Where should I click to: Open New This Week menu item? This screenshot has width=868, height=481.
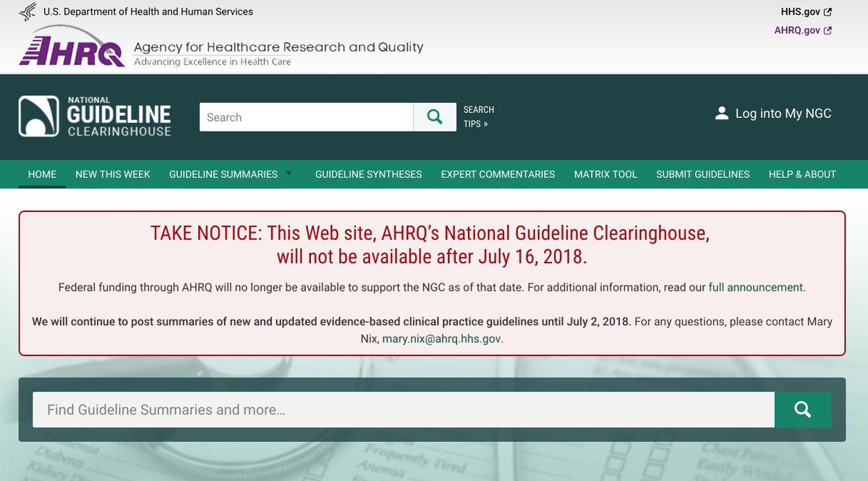tap(113, 174)
